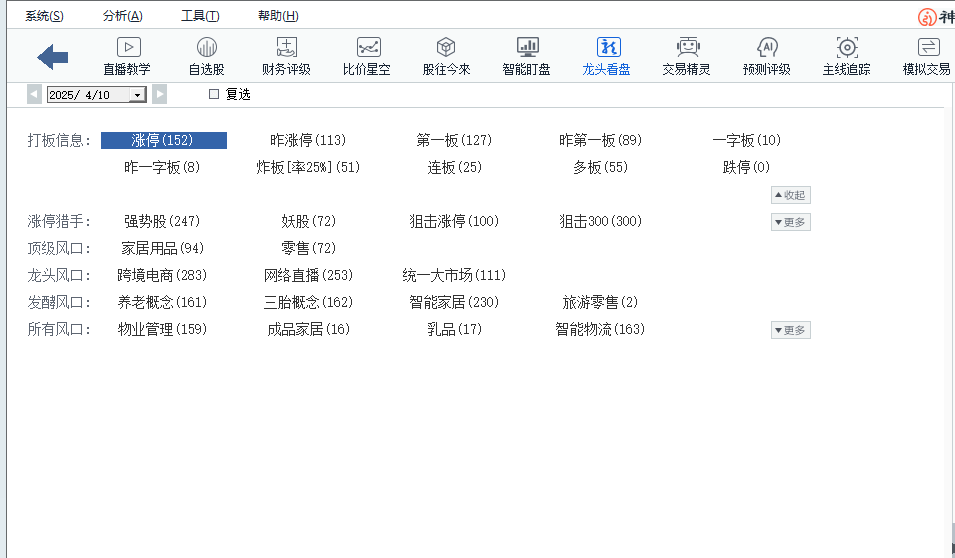Go to previous date with left arrow

tap(35, 95)
